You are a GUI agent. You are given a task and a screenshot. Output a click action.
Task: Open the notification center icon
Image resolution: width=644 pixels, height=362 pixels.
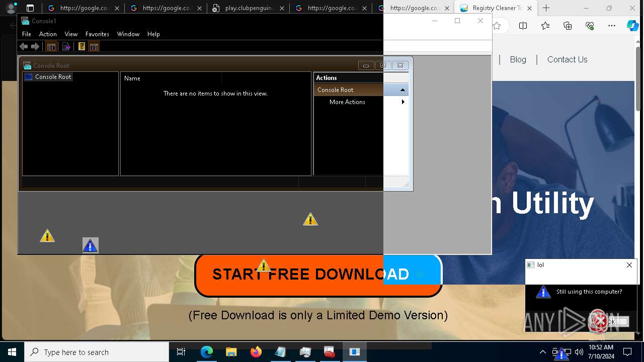tap(627, 352)
